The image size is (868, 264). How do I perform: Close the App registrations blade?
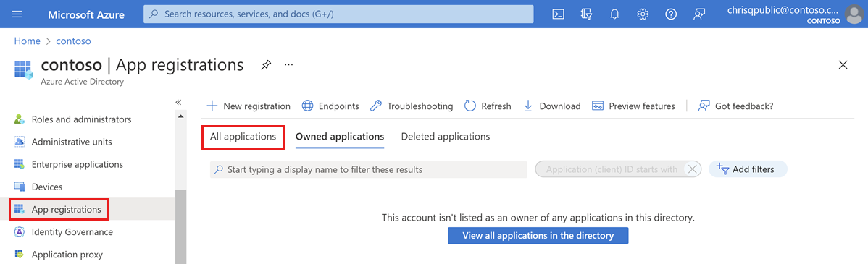pos(843,65)
